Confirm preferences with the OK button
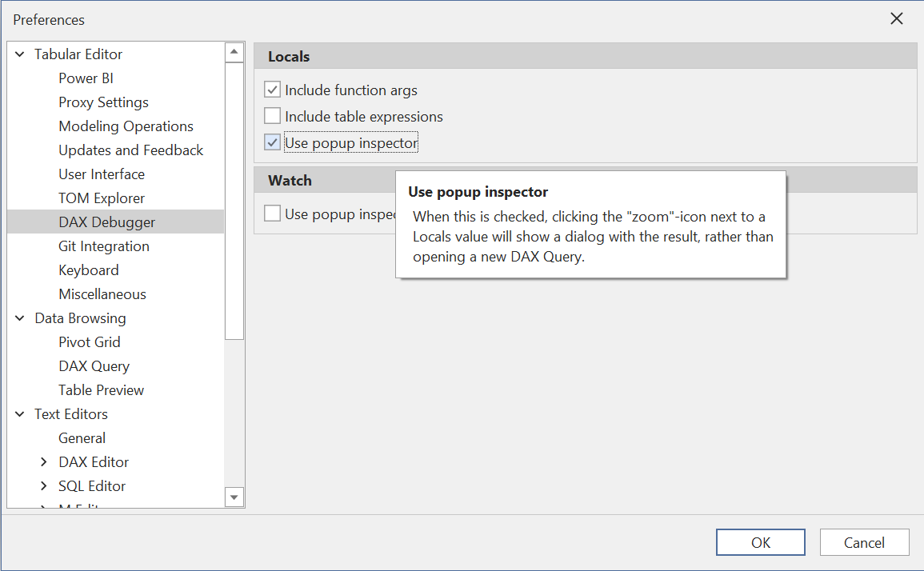Image resolution: width=924 pixels, height=571 pixels. 760,541
